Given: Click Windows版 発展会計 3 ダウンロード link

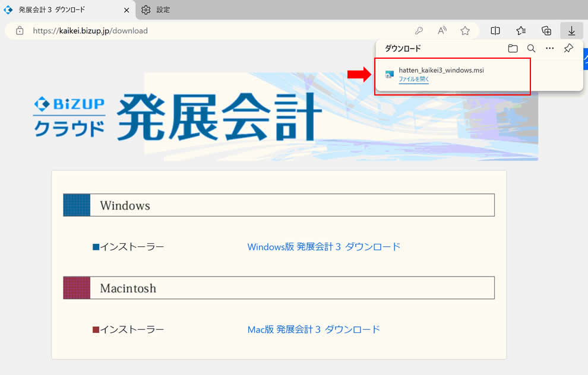Looking at the screenshot, I should click(324, 247).
